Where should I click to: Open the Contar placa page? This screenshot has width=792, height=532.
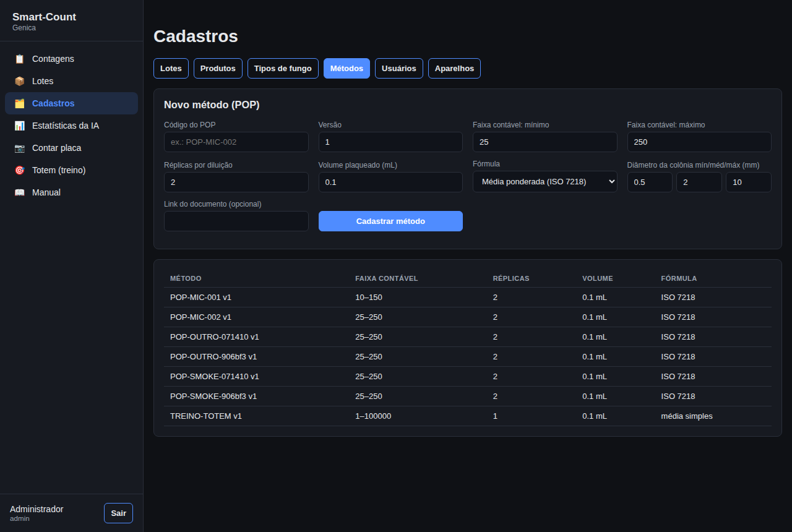pos(71,148)
